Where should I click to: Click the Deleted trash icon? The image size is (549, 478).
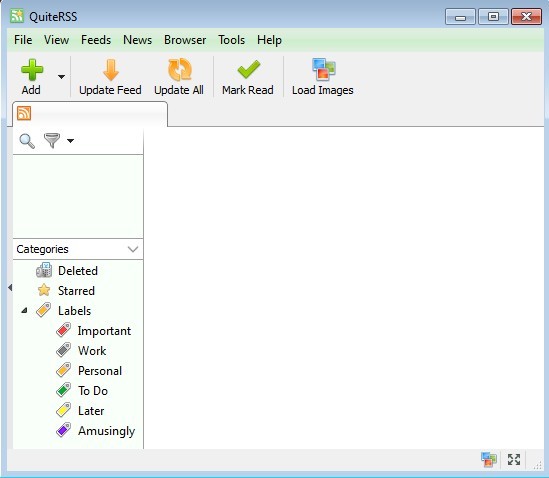pyautogui.click(x=44, y=270)
